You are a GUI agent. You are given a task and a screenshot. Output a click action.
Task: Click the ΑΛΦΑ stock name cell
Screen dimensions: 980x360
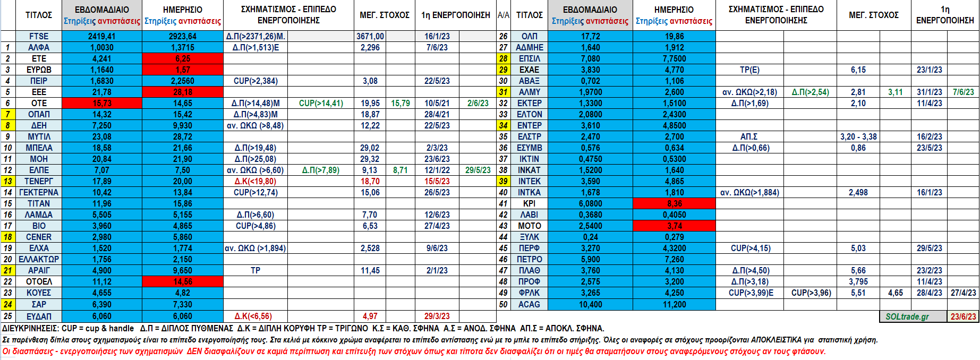click(x=39, y=47)
